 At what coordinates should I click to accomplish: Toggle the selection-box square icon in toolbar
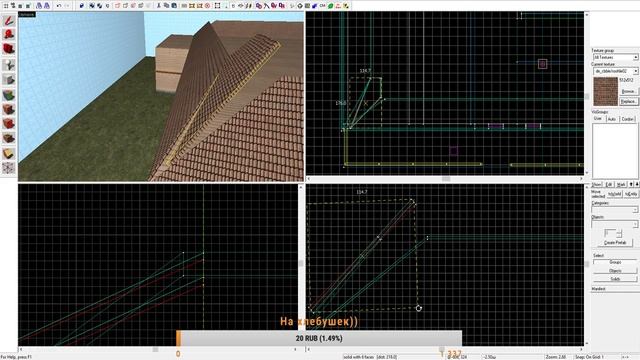pyautogui.click(x=217, y=6)
